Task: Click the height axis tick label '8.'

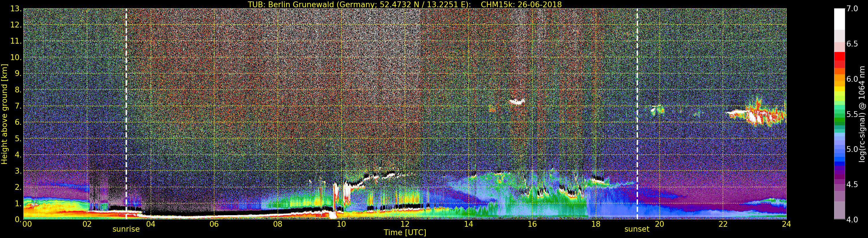Action: [x=18, y=90]
